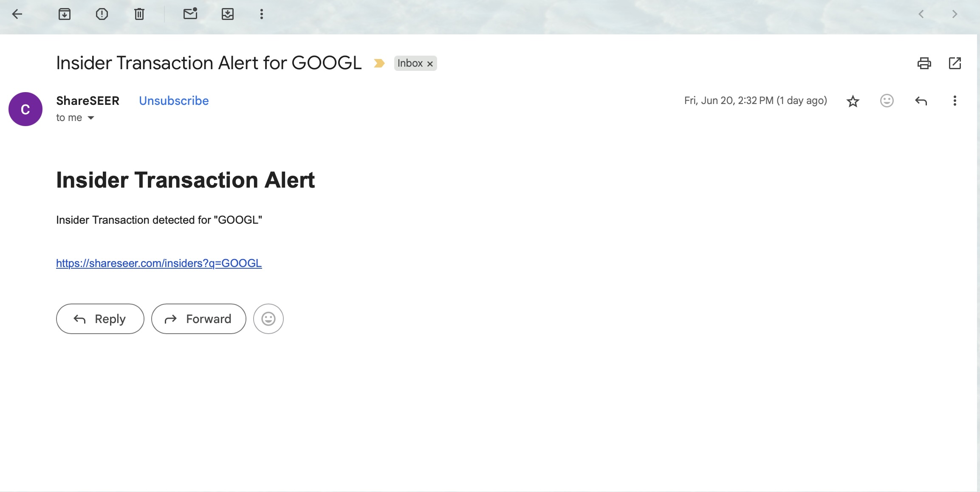Viewport: 980px width, 492px height.
Task: Remove the Inbox label from the email
Action: (x=430, y=63)
